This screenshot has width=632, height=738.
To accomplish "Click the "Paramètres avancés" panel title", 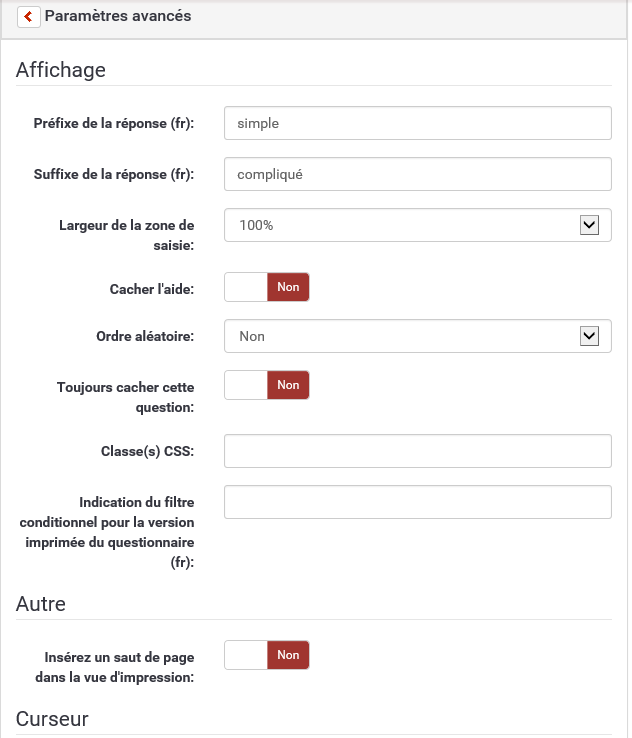I will [x=118, y=16].
